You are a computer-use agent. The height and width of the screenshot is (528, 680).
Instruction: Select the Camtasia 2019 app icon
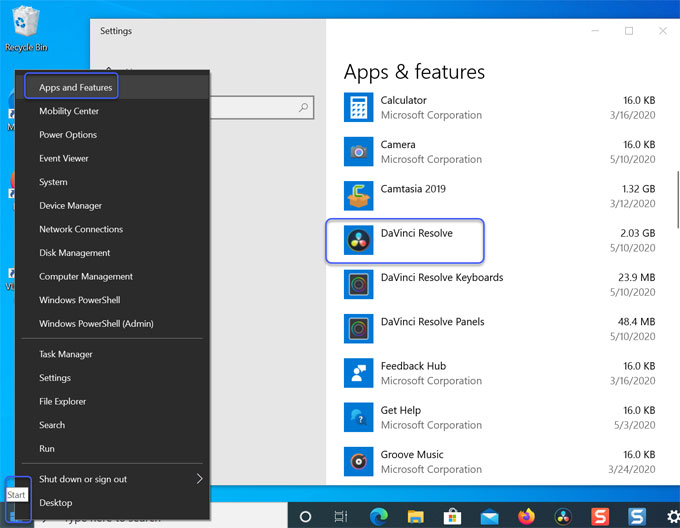(358, 197)
